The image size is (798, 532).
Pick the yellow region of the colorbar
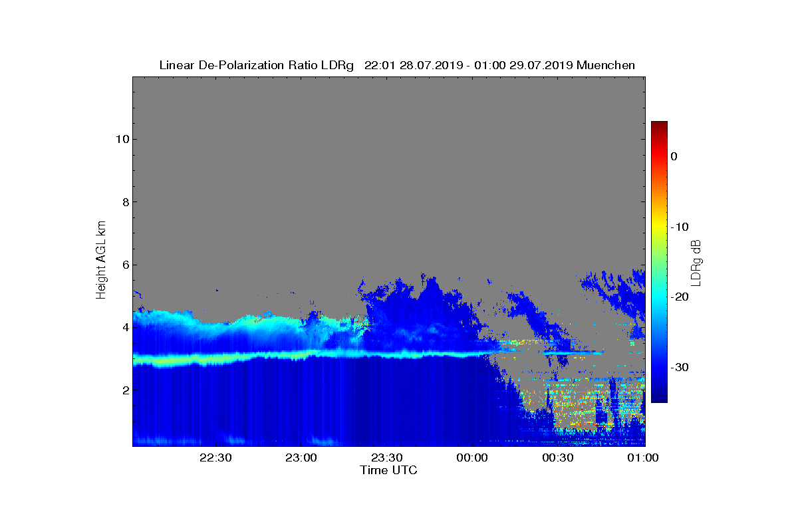tap(659, 227)
